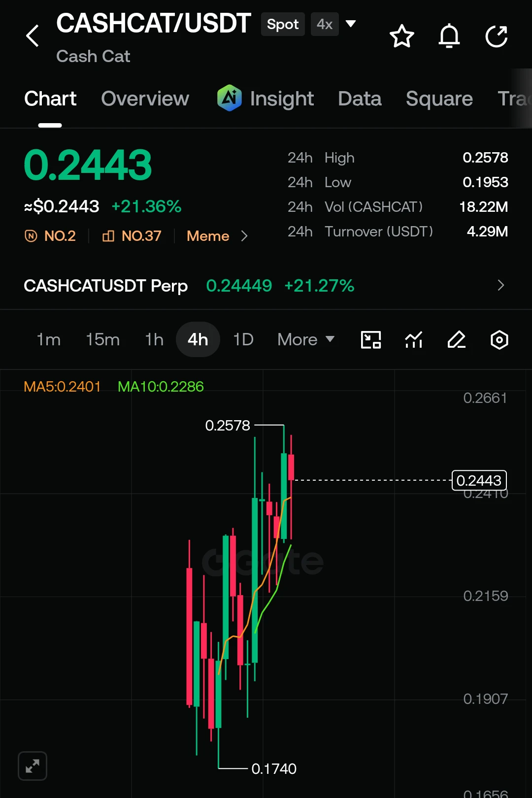Open the chart indicators icon

pos(414,340)
